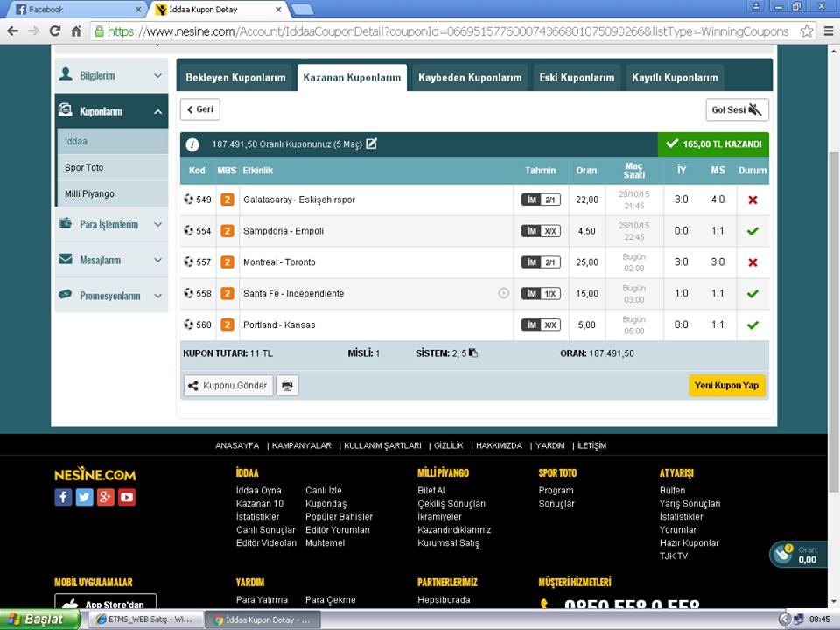Screen dimensions: 840x630
Task: Mute the Gol Sesi sound toggle
Action: coord(737,109)
